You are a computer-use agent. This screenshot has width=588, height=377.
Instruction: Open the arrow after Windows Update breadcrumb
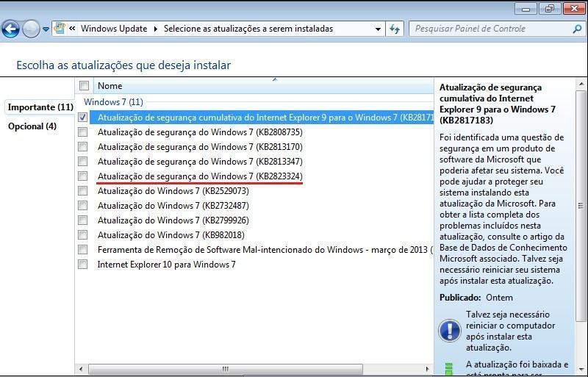tap(156, 29)
